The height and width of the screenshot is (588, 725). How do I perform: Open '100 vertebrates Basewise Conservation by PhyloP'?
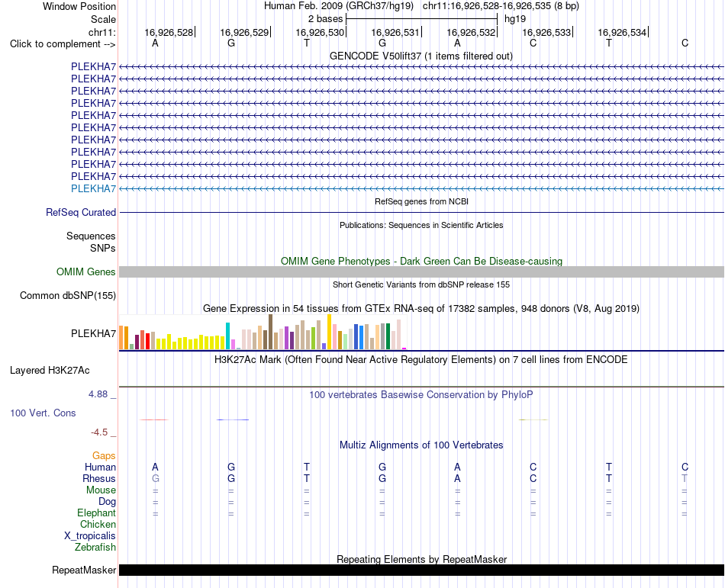click(x=421, y=395)
